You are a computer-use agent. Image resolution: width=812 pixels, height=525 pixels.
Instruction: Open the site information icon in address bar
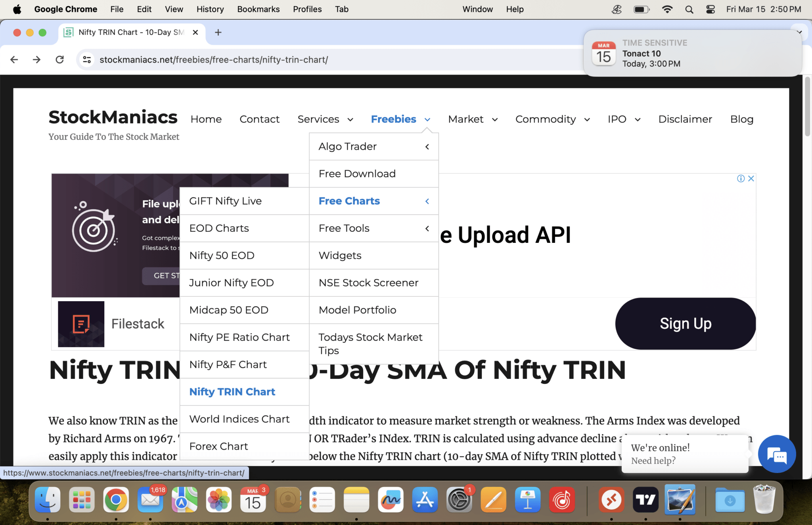tap(87, 59)
